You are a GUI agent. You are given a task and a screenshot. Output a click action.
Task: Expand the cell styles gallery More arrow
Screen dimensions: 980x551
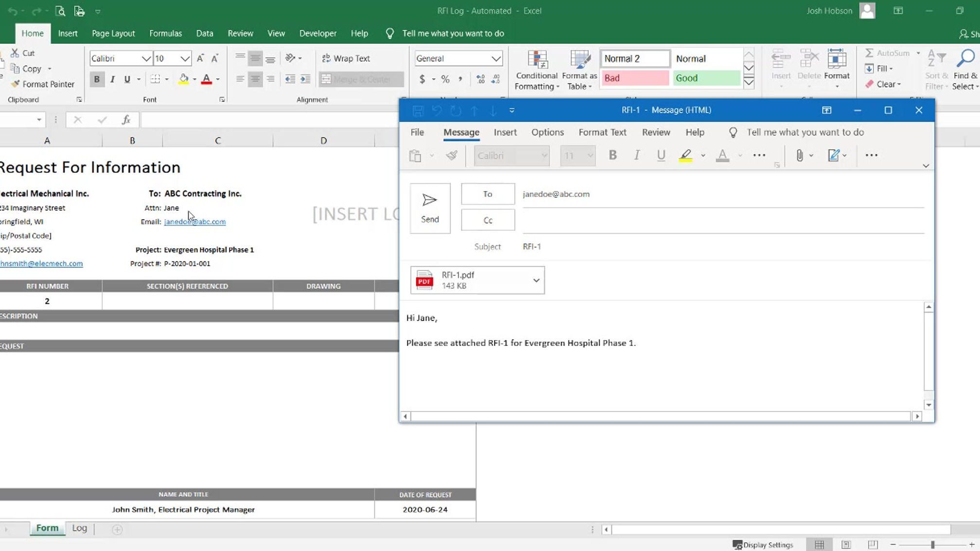tap(749, 83)
